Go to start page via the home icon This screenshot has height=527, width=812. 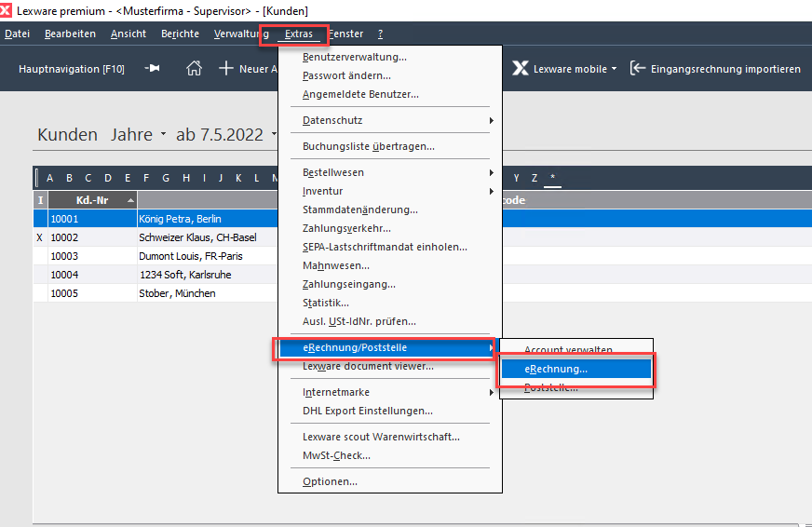click(x=195, y=68)
